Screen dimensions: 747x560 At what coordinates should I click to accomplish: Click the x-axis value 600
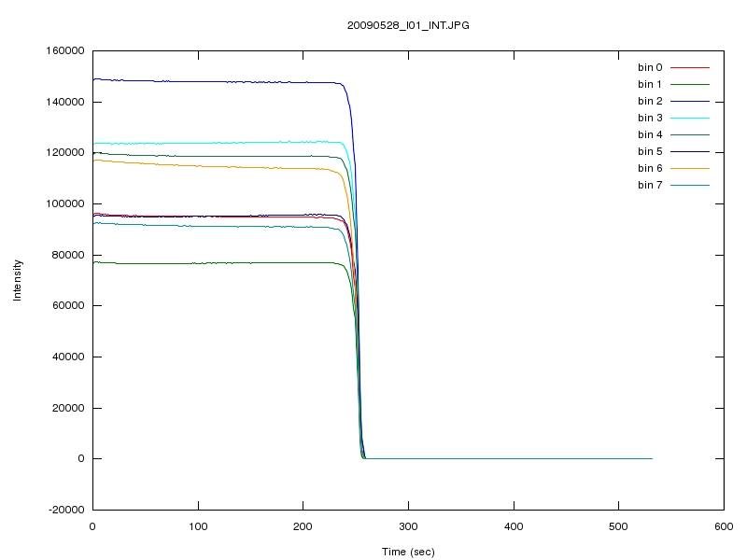(724, 526)
